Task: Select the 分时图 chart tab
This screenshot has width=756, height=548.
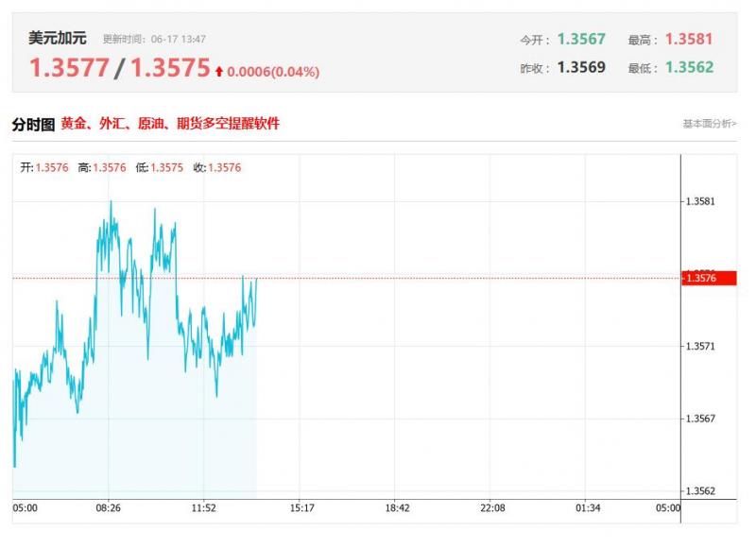Action: click(33, 125)
